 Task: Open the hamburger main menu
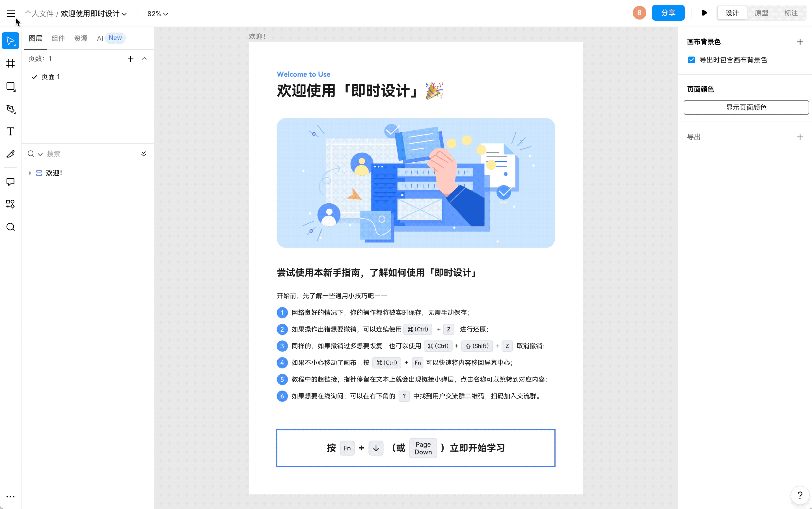tap(11, 14)
